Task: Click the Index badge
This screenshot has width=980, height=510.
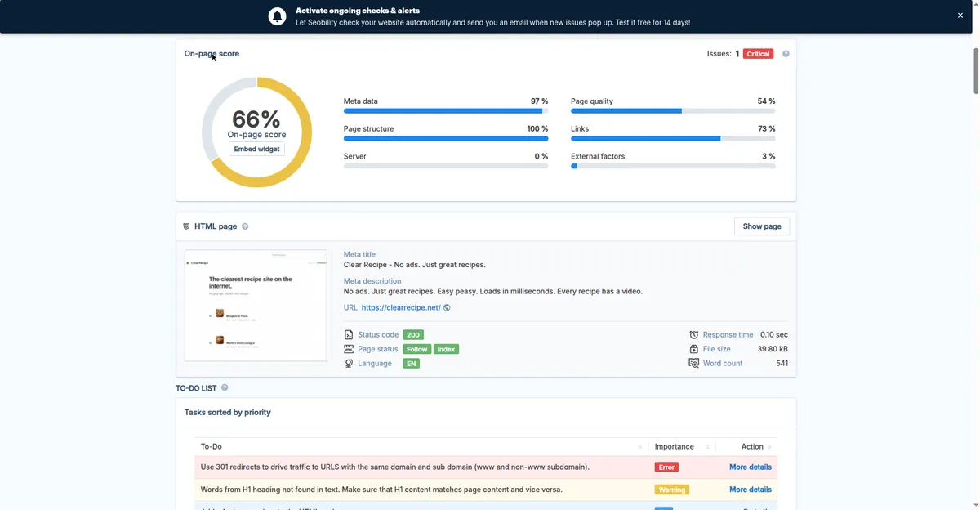Action: tap(446, 349)
